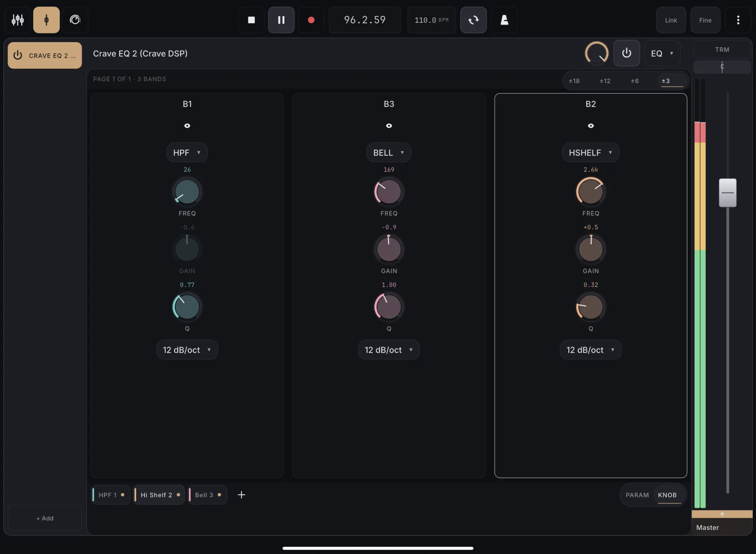Image resolution: width=756 pixels, height=554 pixels.
Task: Click the red record button
Action: point(311,20)
